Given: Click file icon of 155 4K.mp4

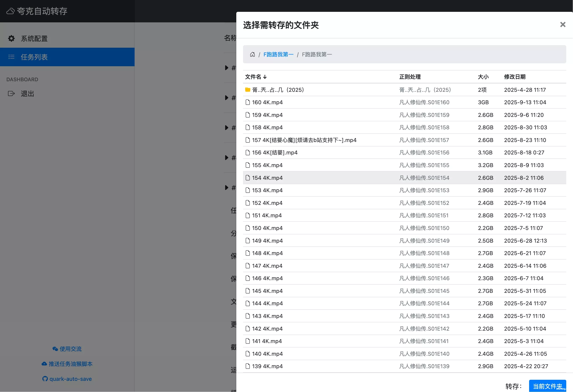Looking at the screenshot, I should 247,165.
